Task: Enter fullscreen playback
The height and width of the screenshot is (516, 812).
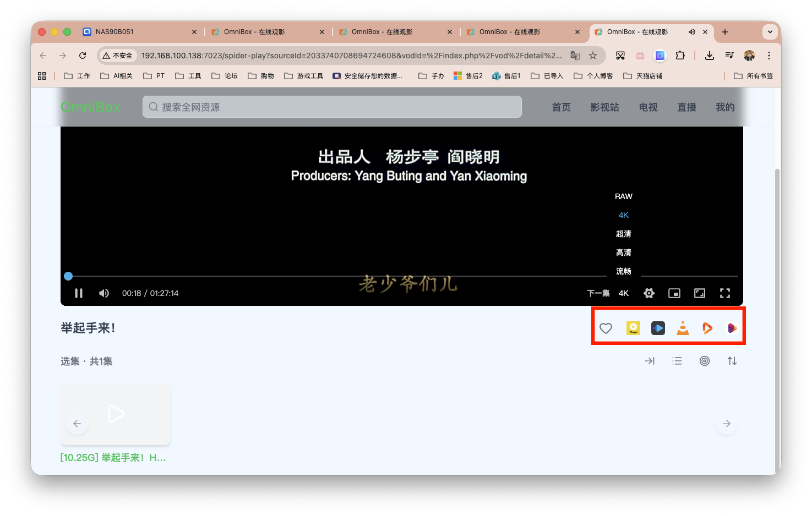Action: point(725,293)
